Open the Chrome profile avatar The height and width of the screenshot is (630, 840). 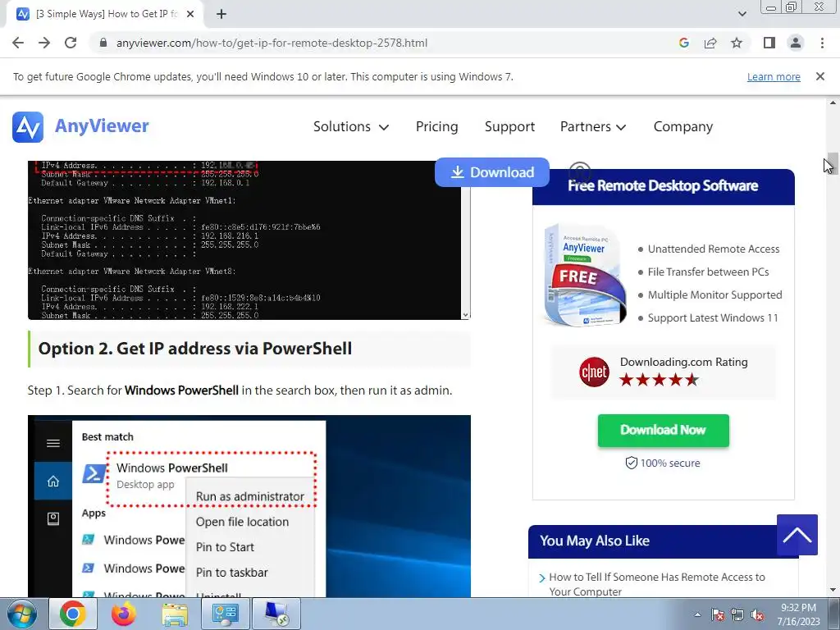pyautogui.click(x=796, y=43)
